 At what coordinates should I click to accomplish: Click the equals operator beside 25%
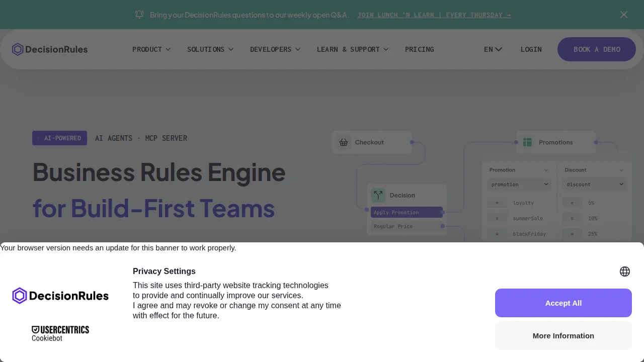pyautogui.click(x=572, y=234)
